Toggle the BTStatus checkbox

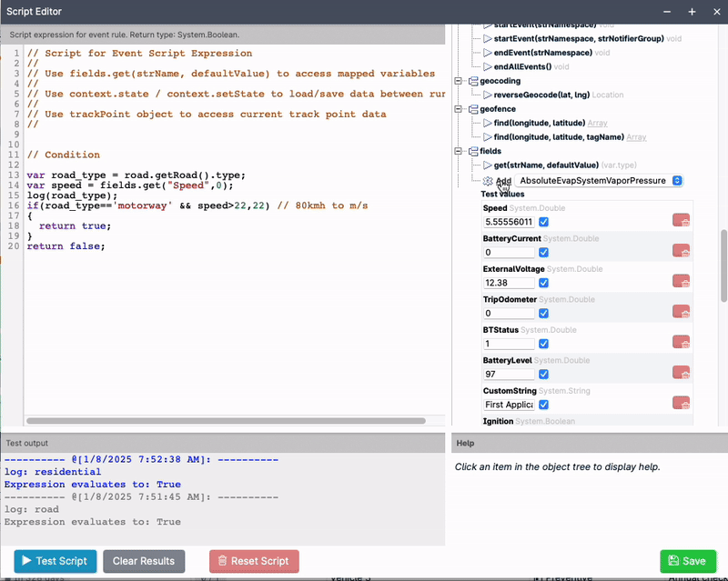coord(543,344)
